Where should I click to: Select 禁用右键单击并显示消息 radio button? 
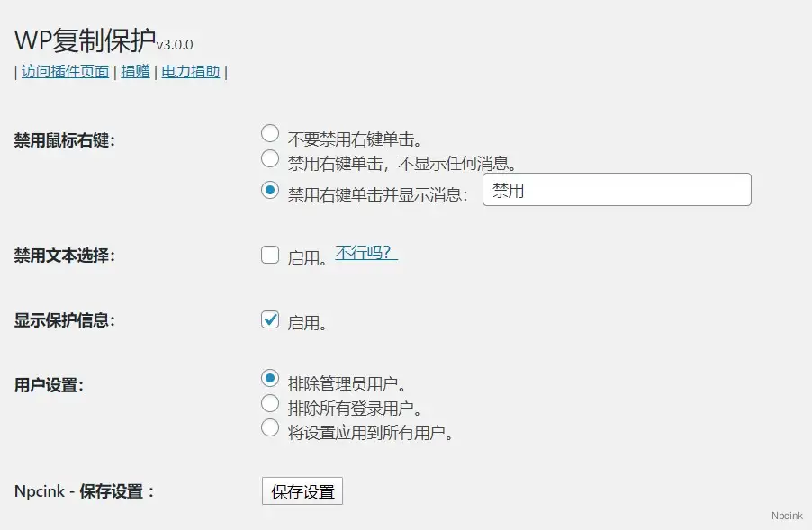(x=269, y=191)
